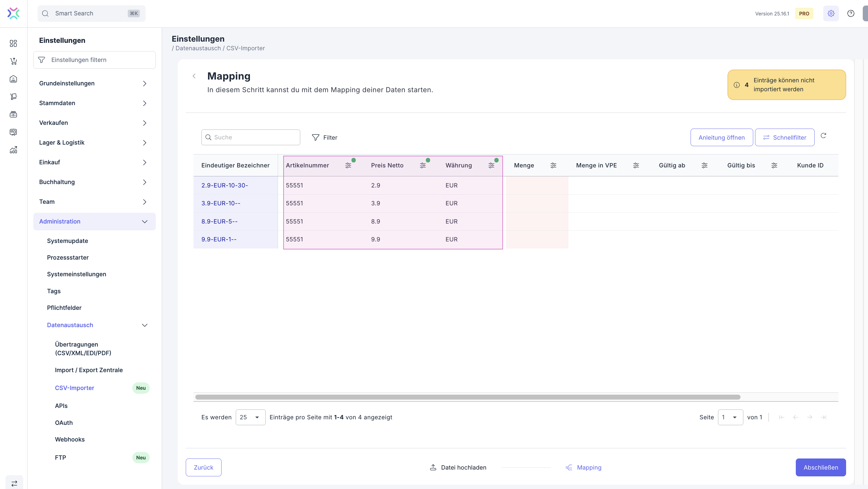Screen dimensions: 868x489
Task: Click the settings gear icon in header
Action: (x=831, y=14)
